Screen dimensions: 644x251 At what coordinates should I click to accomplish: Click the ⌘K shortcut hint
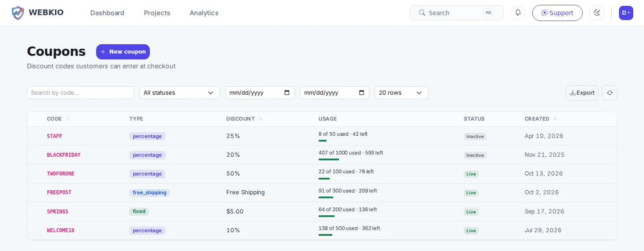pos(488,13)
